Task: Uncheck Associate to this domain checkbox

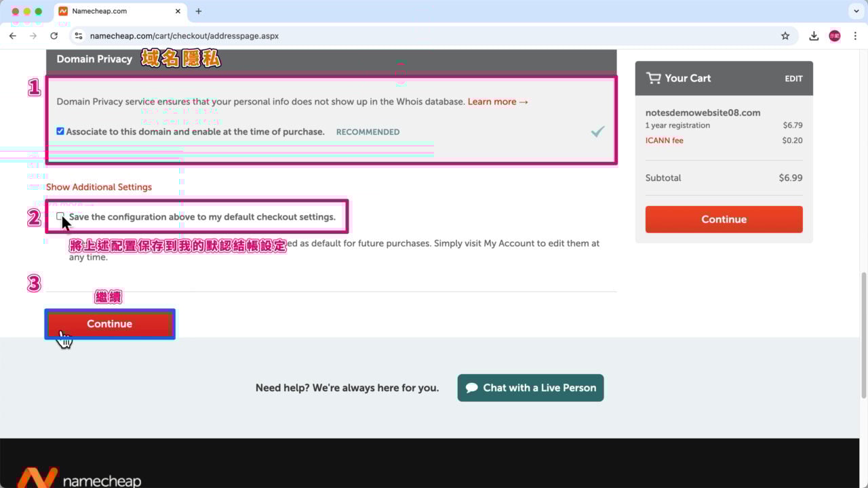Action: click(x=60, y=131)
